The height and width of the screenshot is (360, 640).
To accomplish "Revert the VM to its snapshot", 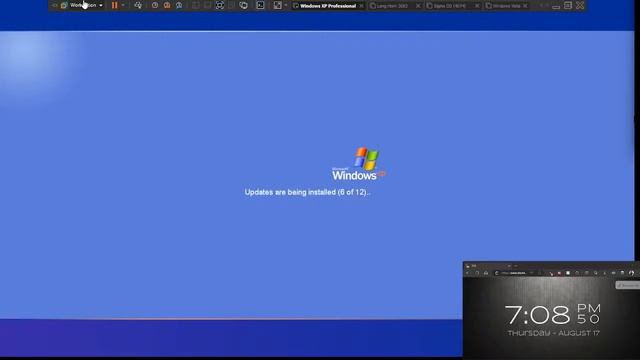I will click(167, 5).
